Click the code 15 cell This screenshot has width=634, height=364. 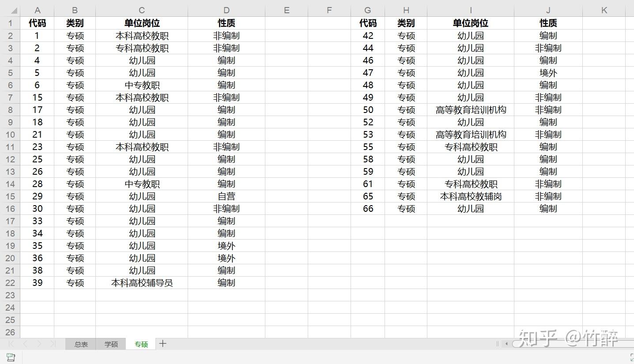tap(37, 98)
